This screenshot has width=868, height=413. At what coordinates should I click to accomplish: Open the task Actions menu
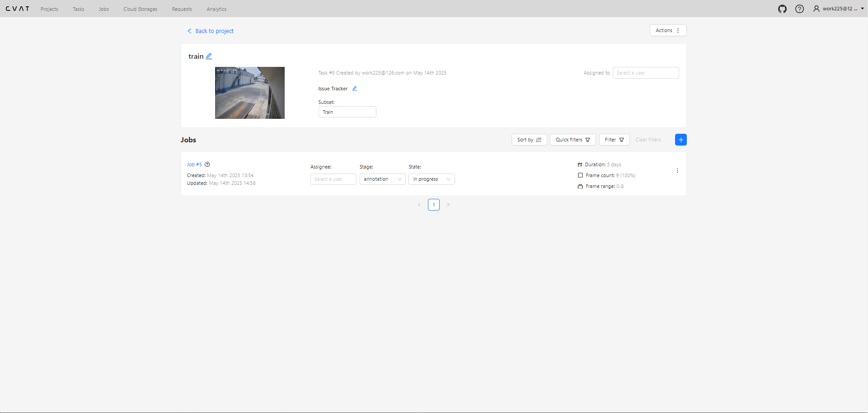[668, 30]
